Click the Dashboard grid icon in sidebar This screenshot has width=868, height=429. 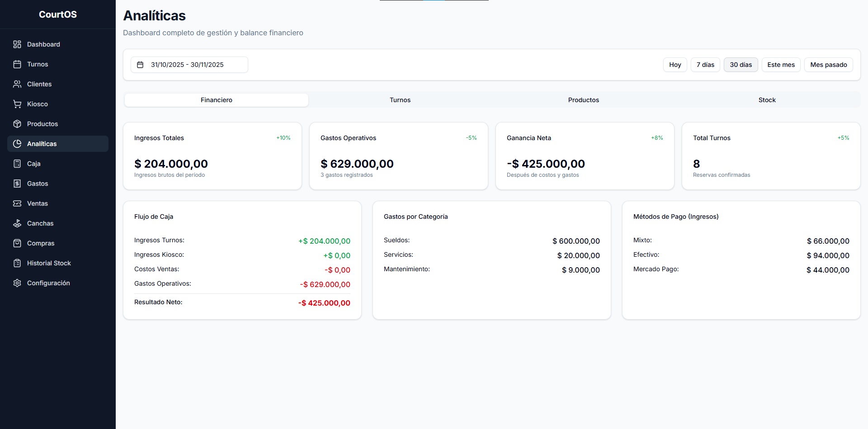[x=17, y=44]
